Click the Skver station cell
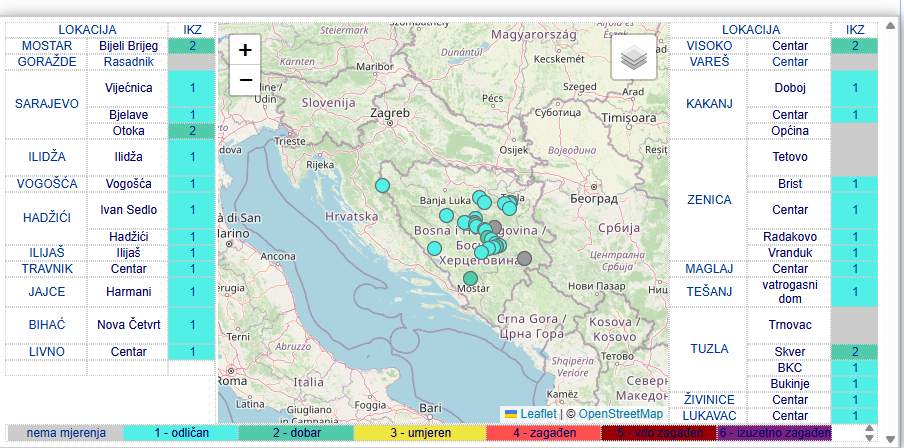The image size is (904, 448). pyautogui.click(x=789, y=352)
